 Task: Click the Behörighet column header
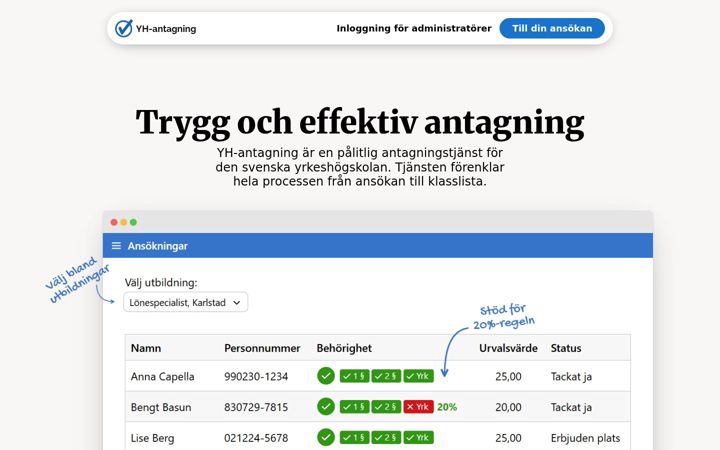pyautogui.click(x=344, y=348)
